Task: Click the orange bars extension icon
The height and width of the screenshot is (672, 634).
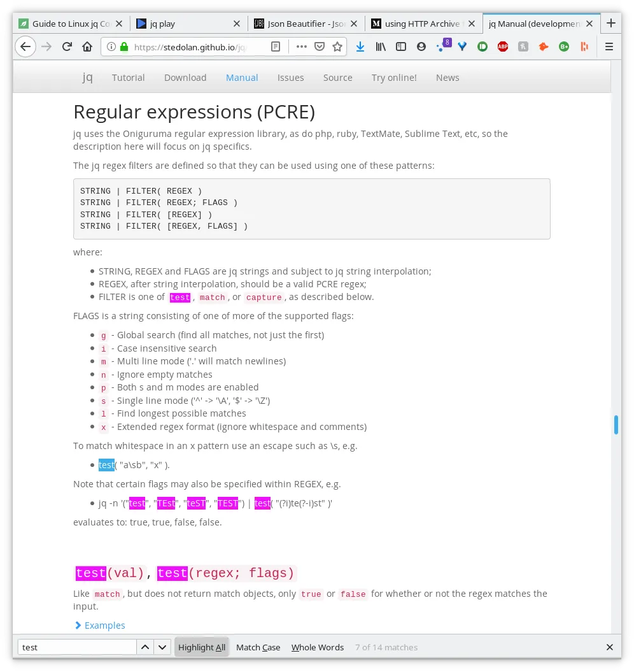Action: point(584,46)
